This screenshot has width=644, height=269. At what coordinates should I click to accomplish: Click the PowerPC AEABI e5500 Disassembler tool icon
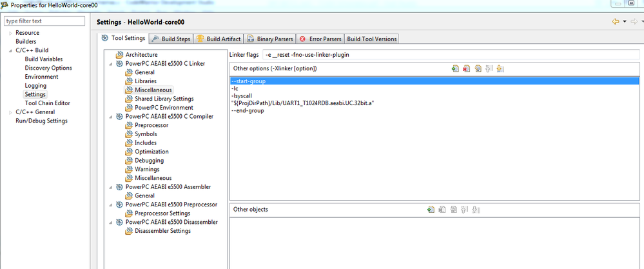coord(119,222)
